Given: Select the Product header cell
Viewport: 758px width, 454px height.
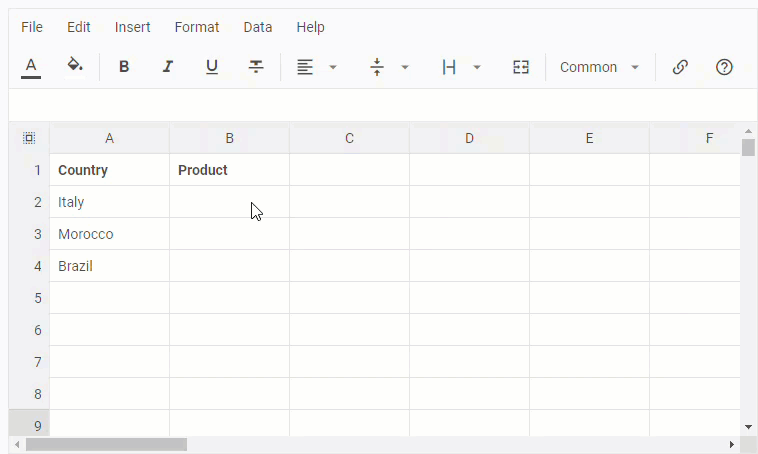Looking at the screenshot, I should 230,170.
